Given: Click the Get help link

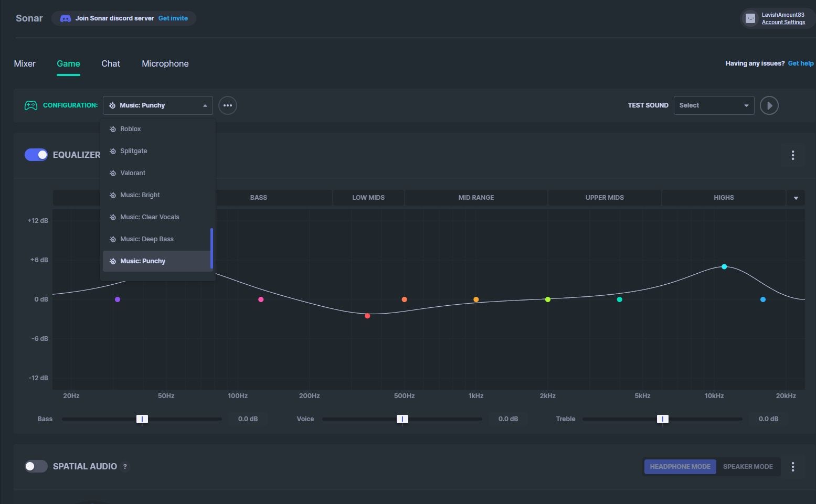Looking at the screenshot, I should coord(801,63).
